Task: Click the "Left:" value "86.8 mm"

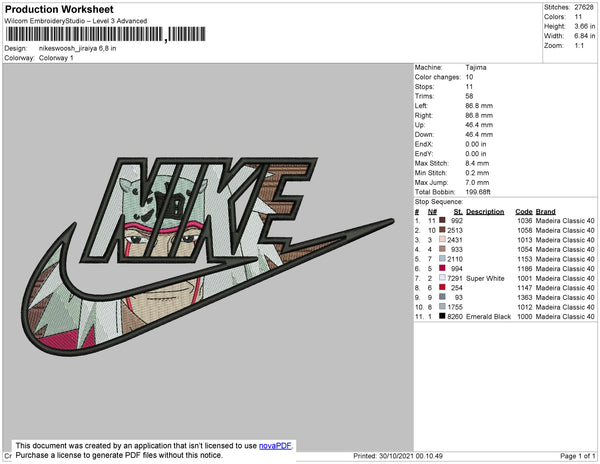Action: (x=479, y=106)
